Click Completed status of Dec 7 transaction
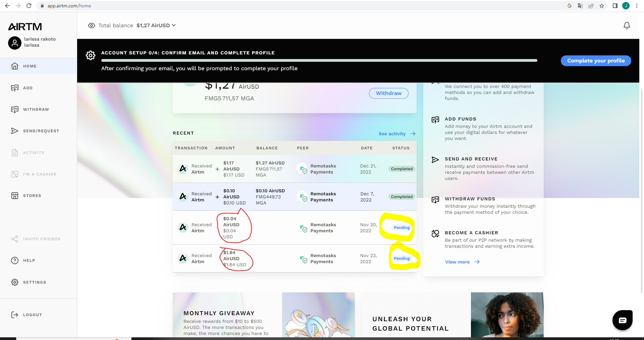 [x=401, y=197]
